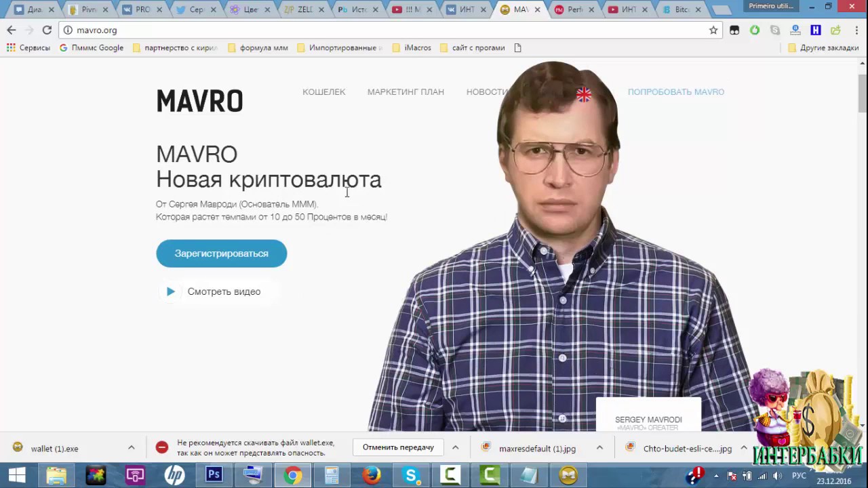Open Chto-budet-esli-ce....jpg download
The height and width of the screenshot is (488, 868).
coord(679,448)
